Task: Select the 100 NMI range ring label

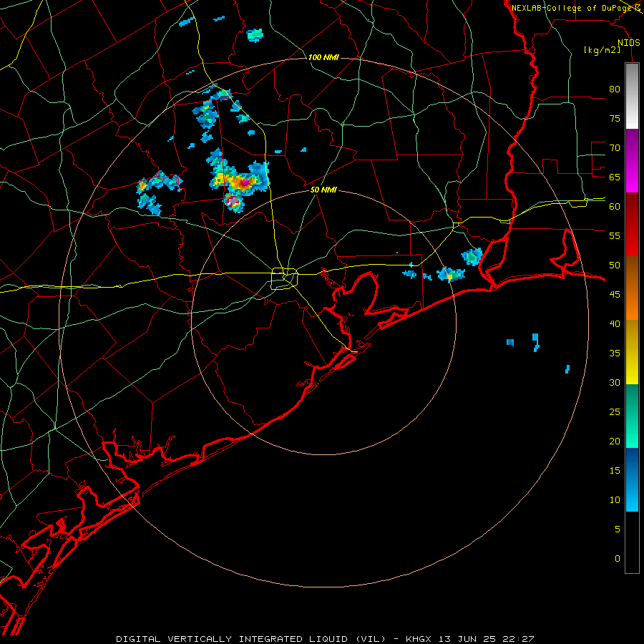Action: [x=323, y=57]
